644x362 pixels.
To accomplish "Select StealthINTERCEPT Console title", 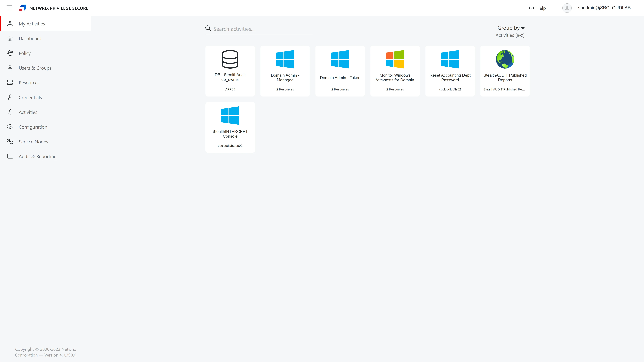I will point(230,134).
